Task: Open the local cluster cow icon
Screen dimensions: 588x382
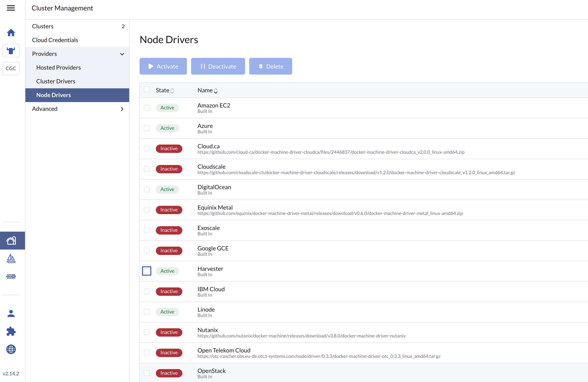Action: coord(11,51)
